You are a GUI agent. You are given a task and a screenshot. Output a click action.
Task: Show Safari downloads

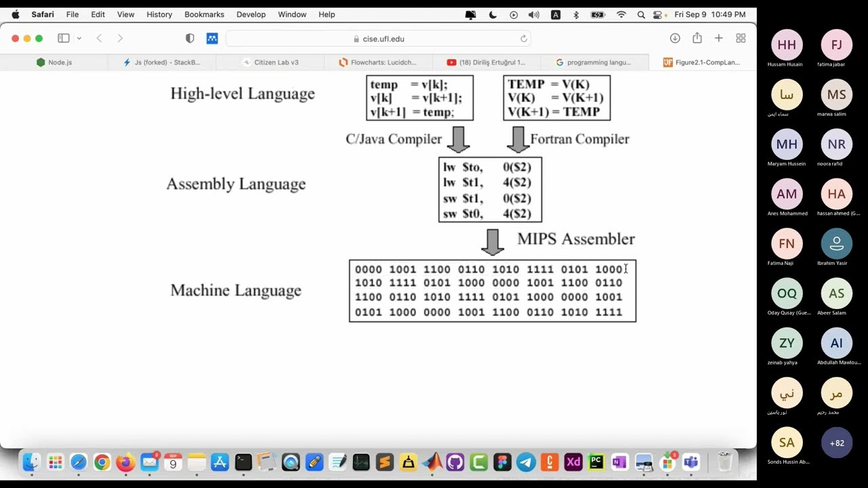(x=675, y=39)
